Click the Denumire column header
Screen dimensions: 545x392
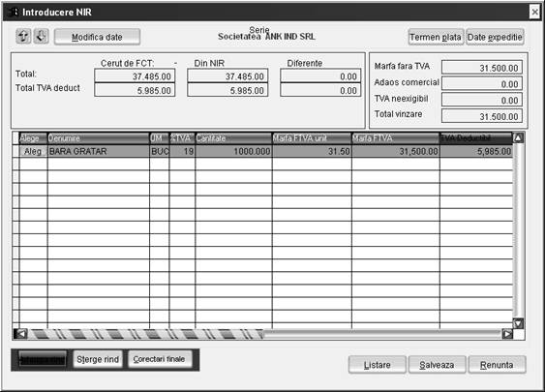pos(99,138)
